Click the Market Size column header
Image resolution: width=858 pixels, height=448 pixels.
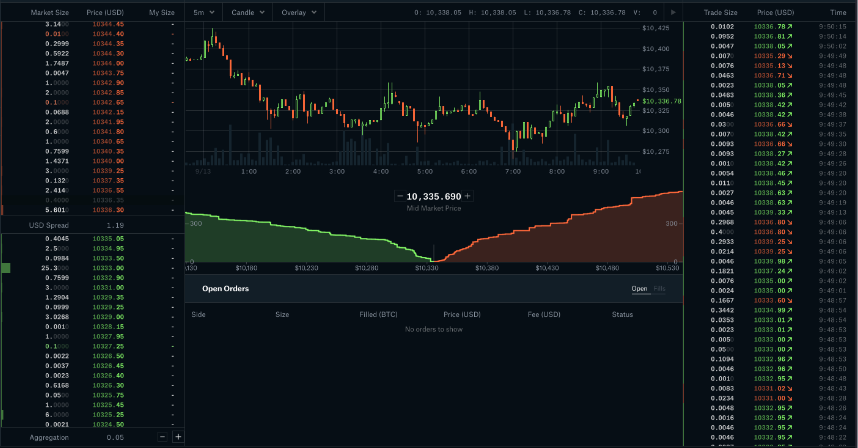(x=49, y=12)
